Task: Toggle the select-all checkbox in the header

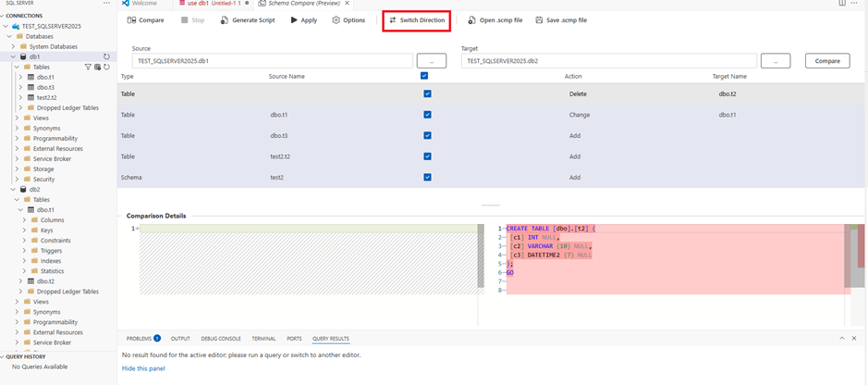Action: pos(424,76)
